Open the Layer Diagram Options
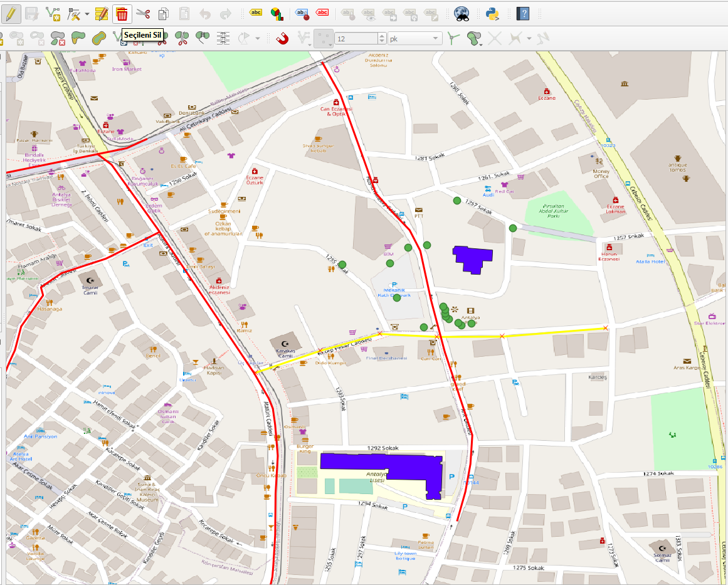Viewport: 728px width, 585px height. point(277,14)
